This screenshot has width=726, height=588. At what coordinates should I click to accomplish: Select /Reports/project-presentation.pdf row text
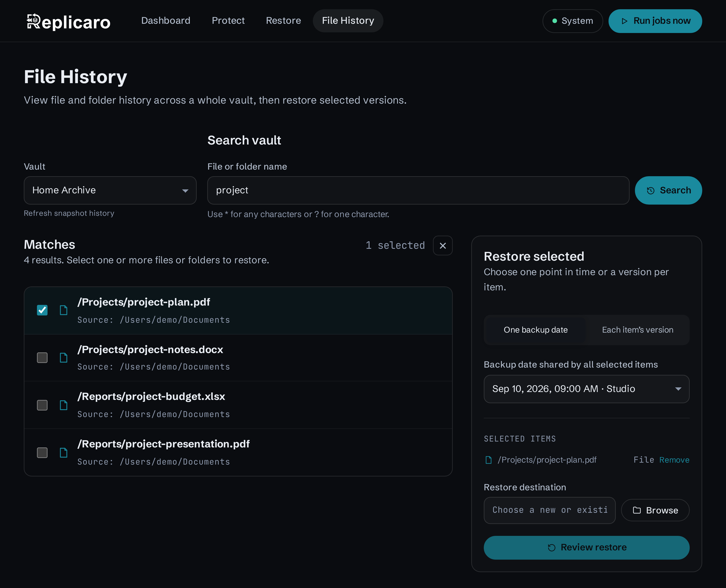164,444
